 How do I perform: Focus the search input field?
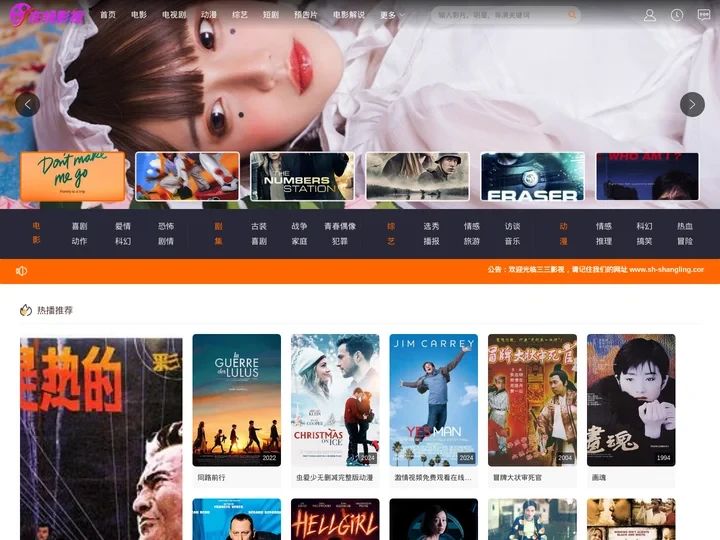point(500,15)
